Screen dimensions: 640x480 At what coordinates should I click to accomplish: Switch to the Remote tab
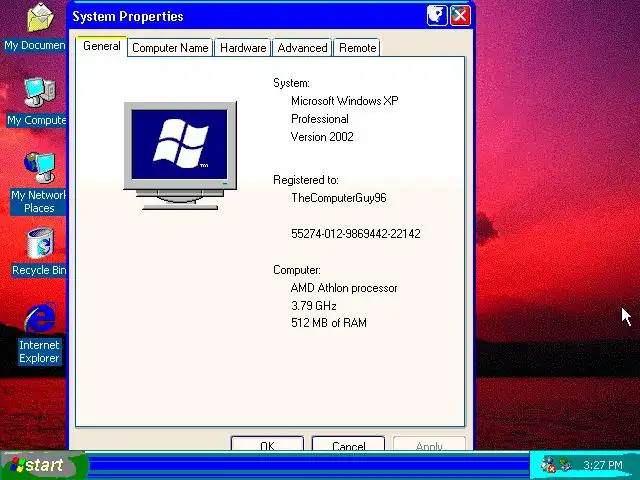coord(358,48)
